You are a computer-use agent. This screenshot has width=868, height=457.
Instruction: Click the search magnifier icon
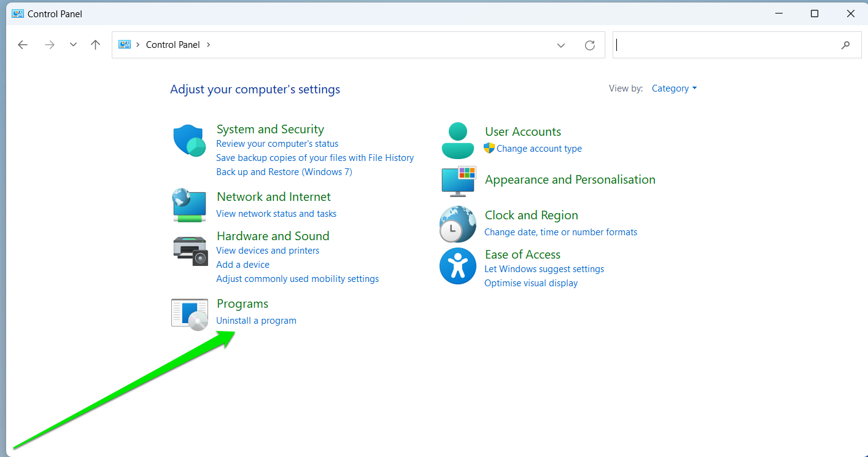[x=846, y=45]
